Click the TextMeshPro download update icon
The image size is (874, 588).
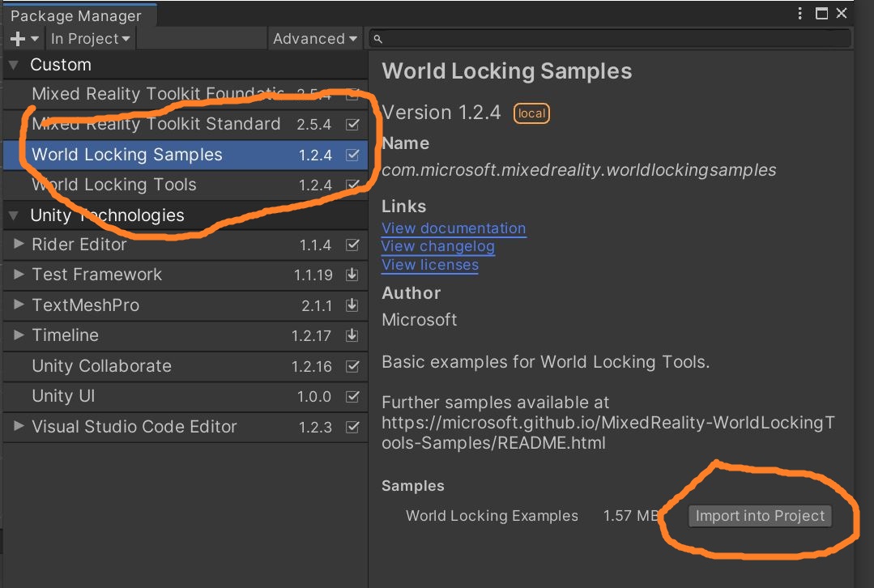point(352,305)
